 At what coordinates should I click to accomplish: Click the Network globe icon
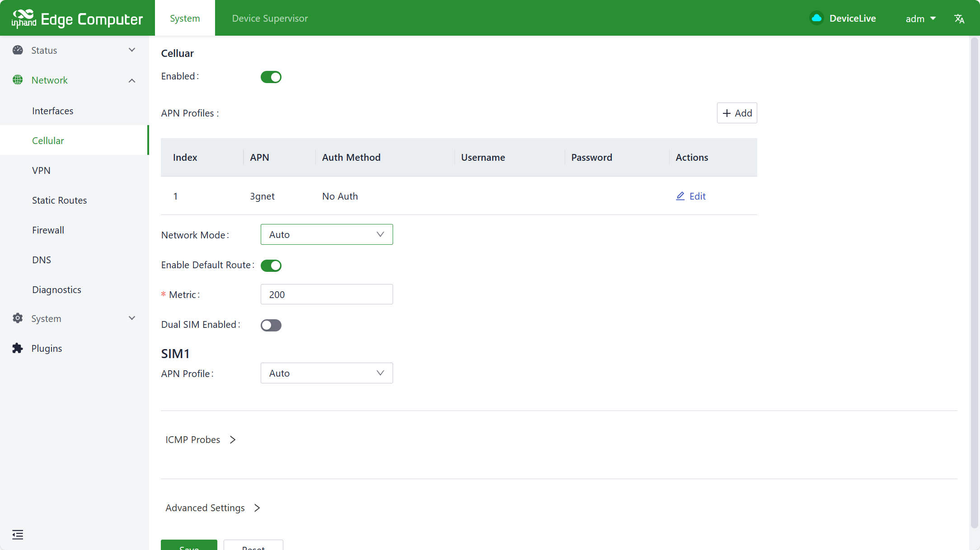(x=18, y=80)
